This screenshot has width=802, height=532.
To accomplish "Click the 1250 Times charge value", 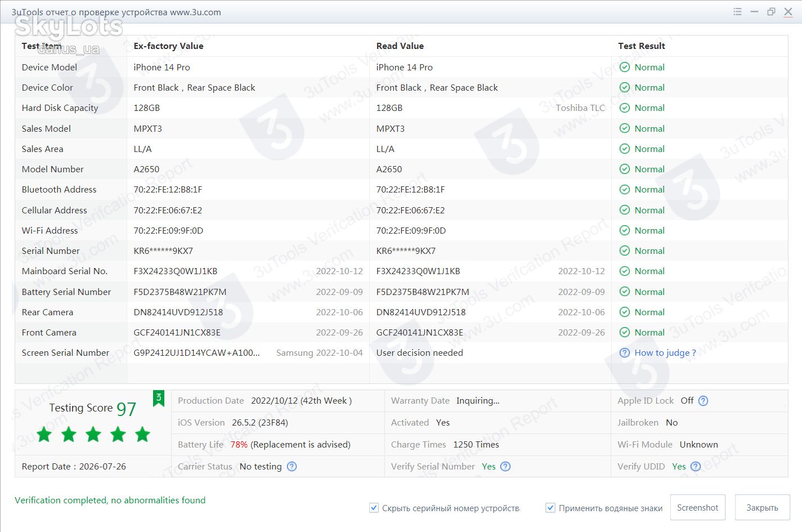I will click(476, 445).
